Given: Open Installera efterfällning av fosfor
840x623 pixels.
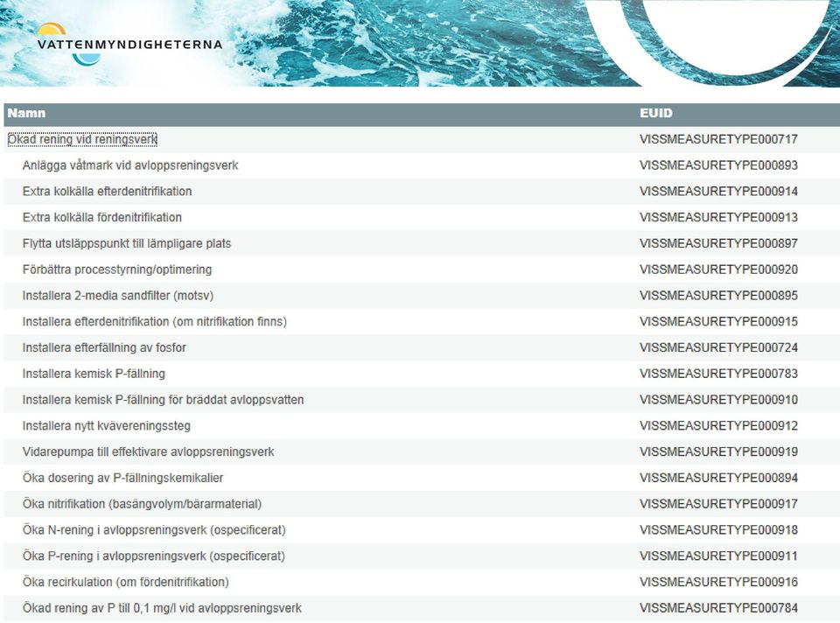Looking at the screenshot, I should point(104,347).
